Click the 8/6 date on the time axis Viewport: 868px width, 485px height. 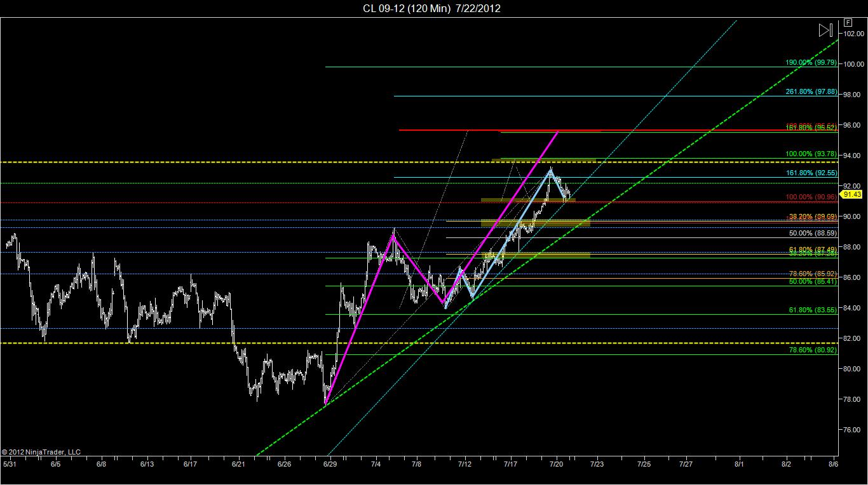(x=833, y=464)
